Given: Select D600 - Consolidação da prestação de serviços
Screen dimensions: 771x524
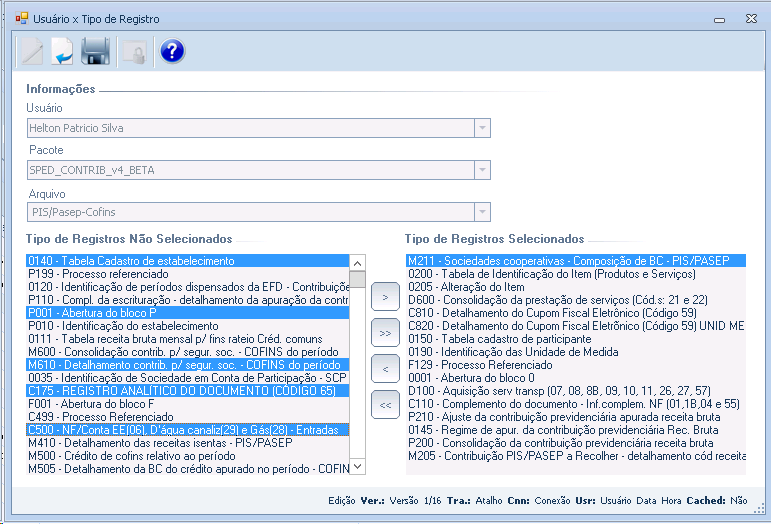Looking at the screenshot, I should pyautogui.click(x=576, y=300).
